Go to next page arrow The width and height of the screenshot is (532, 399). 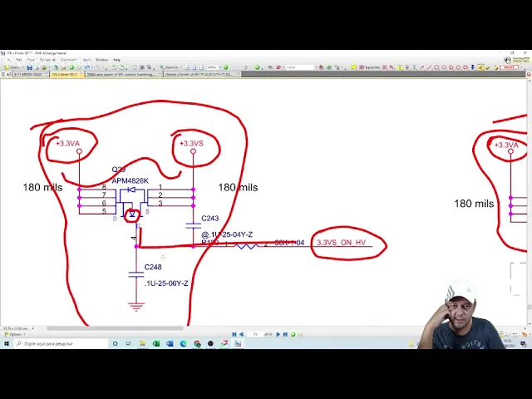point(278,334)
